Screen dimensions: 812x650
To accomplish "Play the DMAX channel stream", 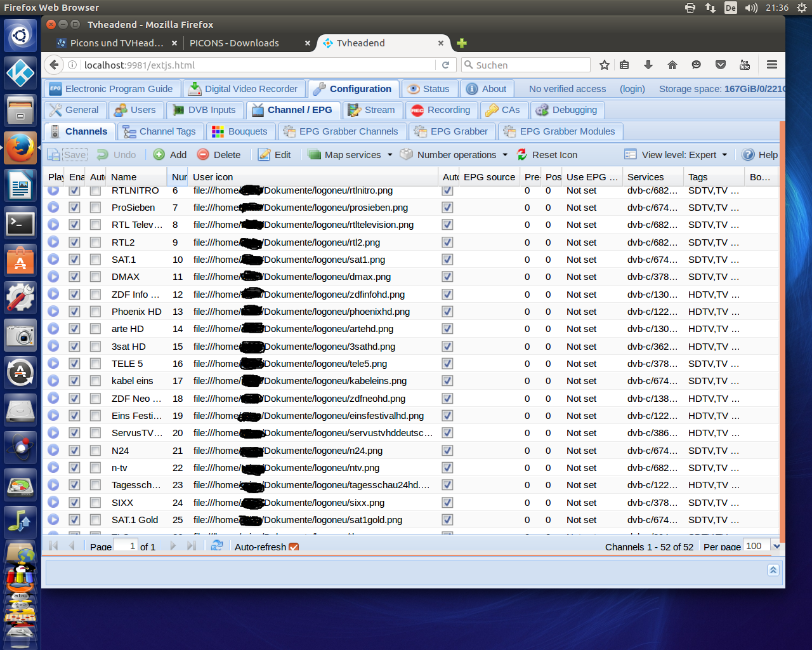I will point(53,277).
